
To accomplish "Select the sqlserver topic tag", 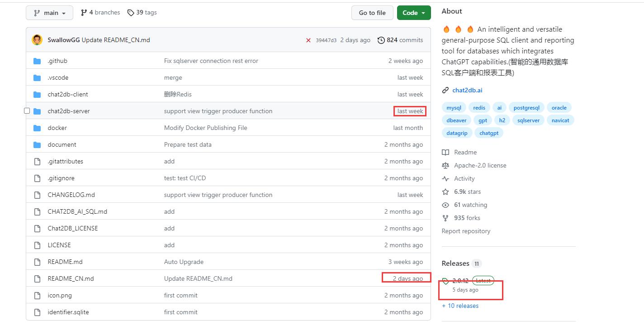I will (528, 120).
